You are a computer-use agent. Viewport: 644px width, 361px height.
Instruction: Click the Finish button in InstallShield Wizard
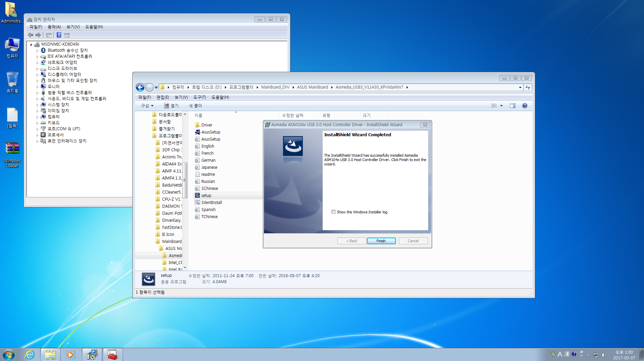(x=381, y=241)
